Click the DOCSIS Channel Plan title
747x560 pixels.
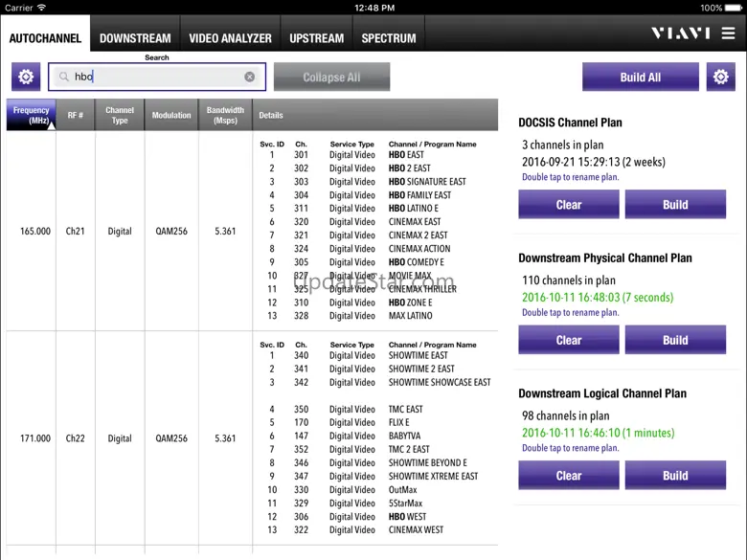[x=570, y=123]
